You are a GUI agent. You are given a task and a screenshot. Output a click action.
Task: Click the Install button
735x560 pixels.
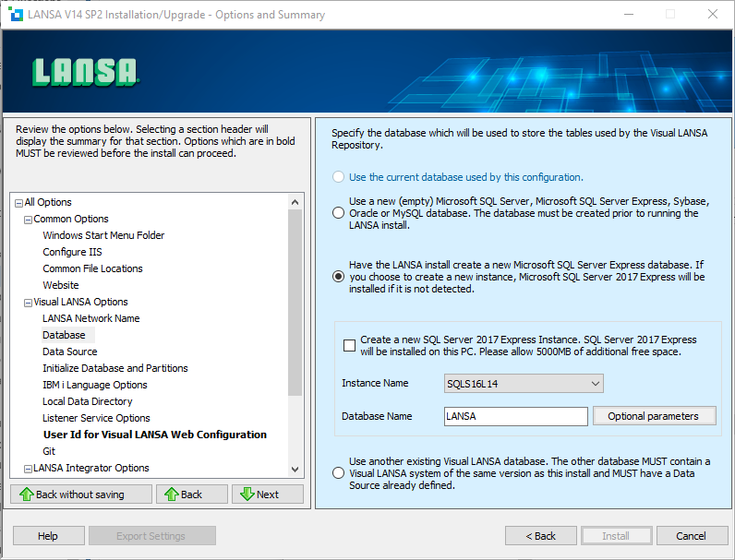click(617, 536)
